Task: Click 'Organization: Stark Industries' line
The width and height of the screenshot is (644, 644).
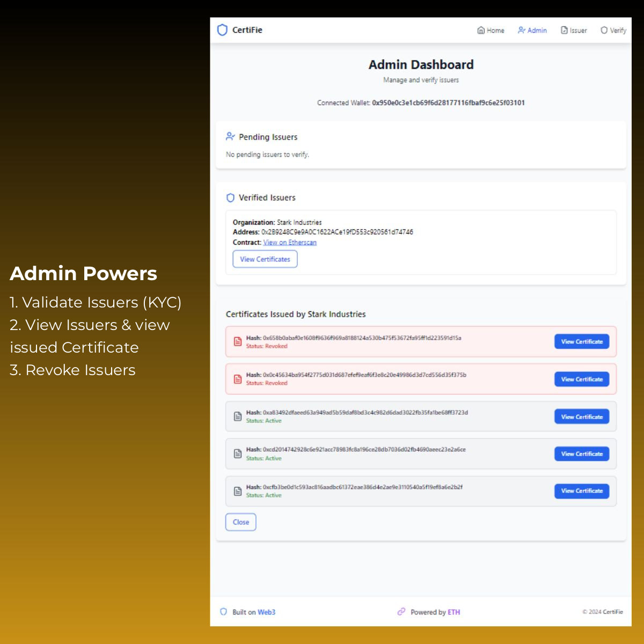Action: pos(277,222)
